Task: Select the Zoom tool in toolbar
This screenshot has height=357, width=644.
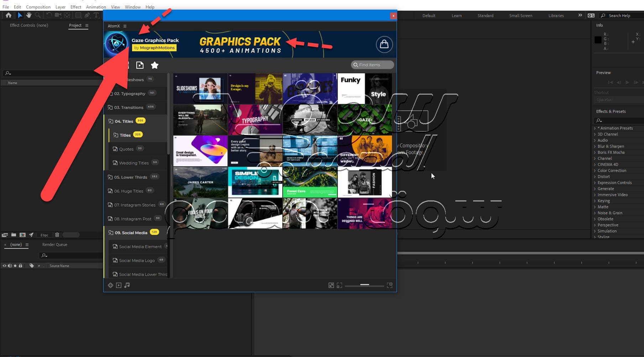Action: [38, 15]
